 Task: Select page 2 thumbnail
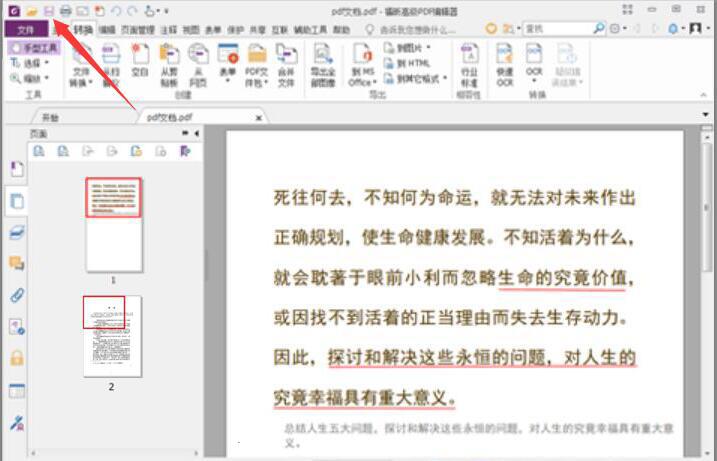[112, 336]
